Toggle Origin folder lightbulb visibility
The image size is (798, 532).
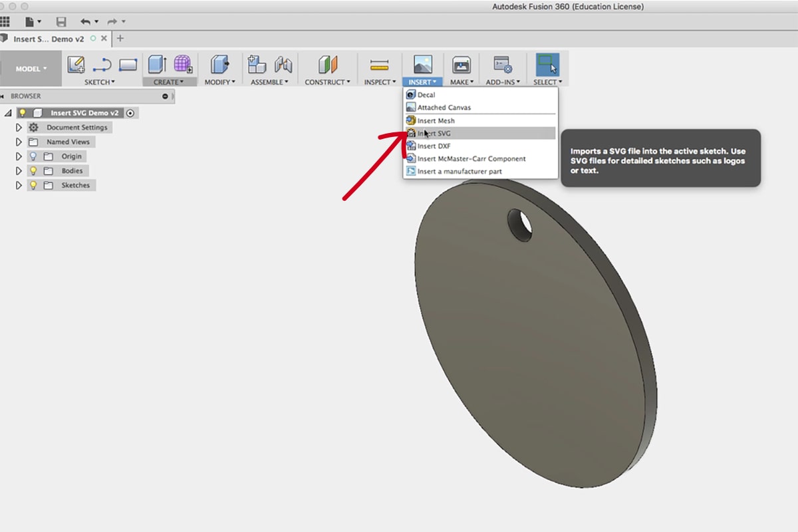tap(33, 156)
